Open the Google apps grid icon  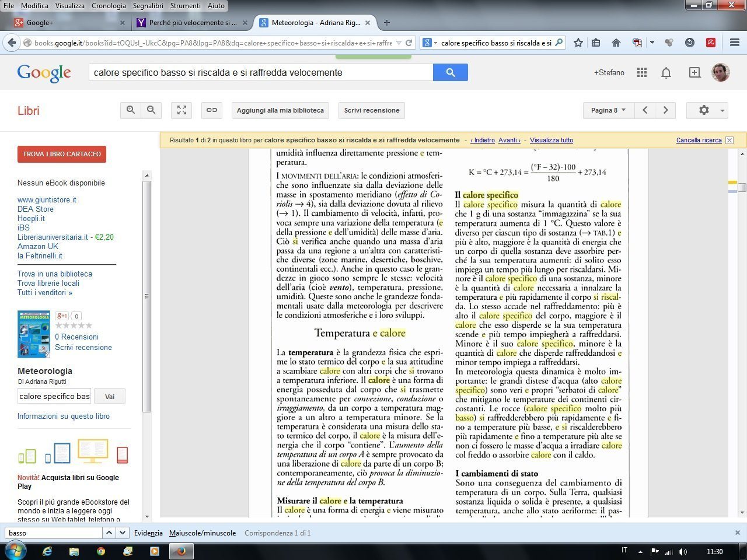click(x=642, y=72)
